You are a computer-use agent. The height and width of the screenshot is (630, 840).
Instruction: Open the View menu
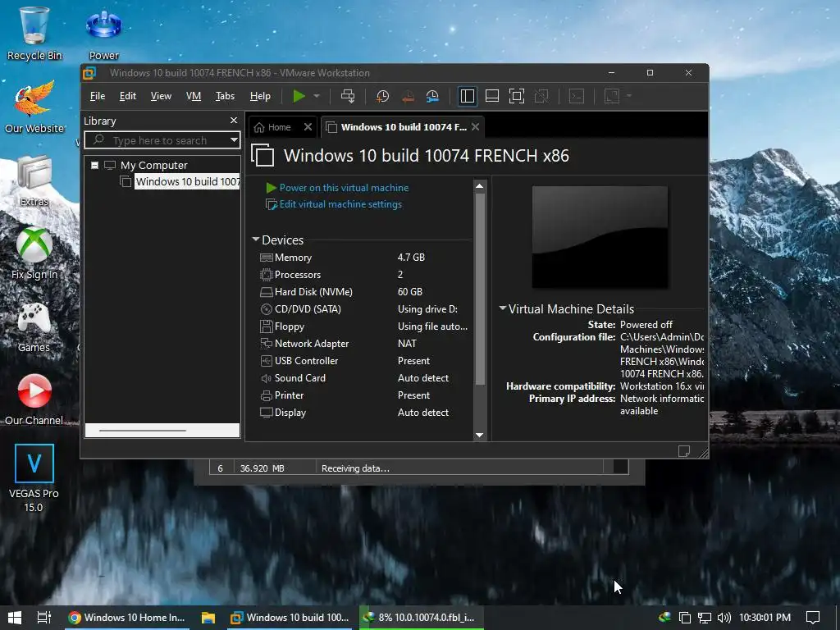pos(161,96)
